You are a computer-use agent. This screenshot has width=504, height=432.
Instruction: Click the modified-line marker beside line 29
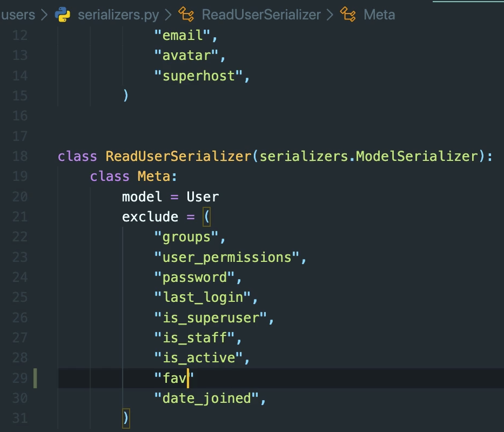(35, 378)
